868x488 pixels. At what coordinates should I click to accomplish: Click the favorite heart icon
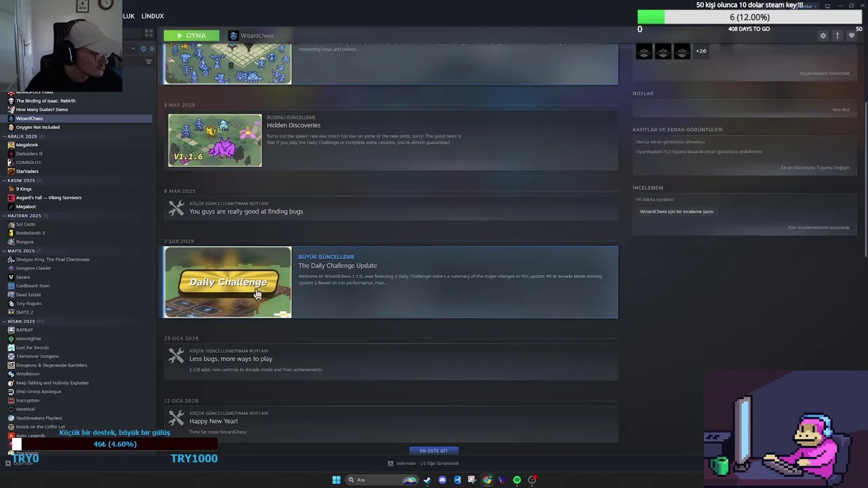(852, 36)
